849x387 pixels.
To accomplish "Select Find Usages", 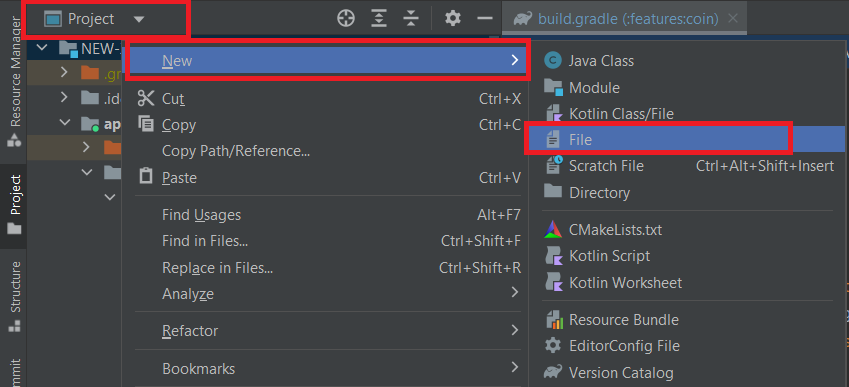I will click(x=329, y=215).
